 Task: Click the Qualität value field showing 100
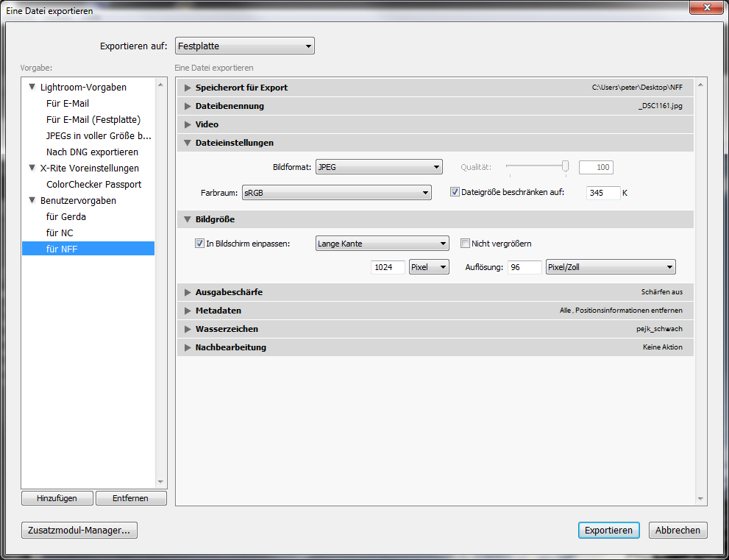point(596,168)
